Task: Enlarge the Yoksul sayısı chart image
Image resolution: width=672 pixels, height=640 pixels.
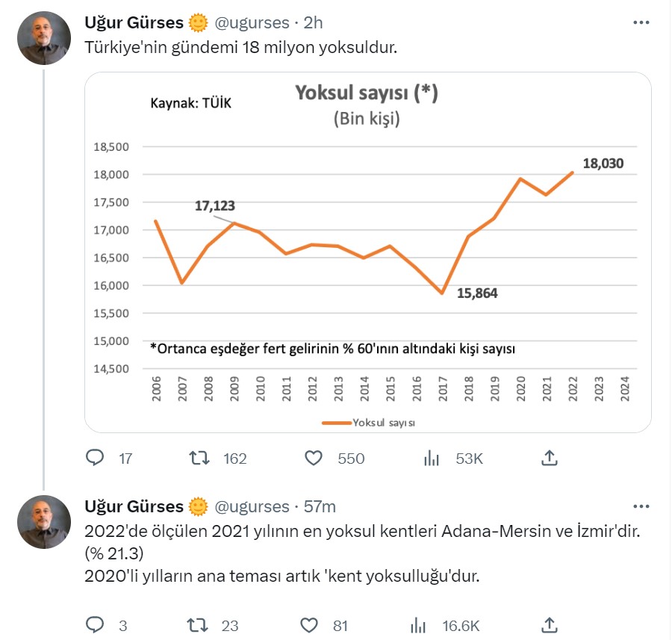Action: pyautogui.click(x=367, y=252)
